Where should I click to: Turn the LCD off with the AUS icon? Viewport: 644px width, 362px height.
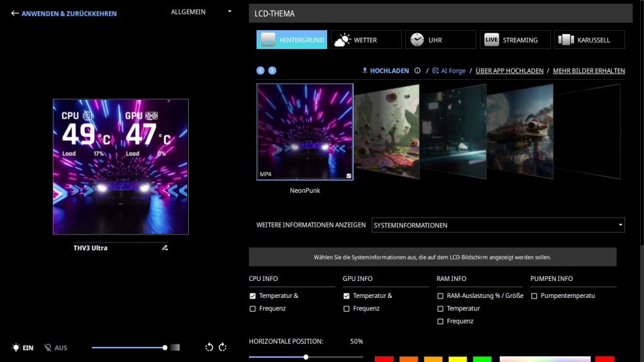coord(48,348)
